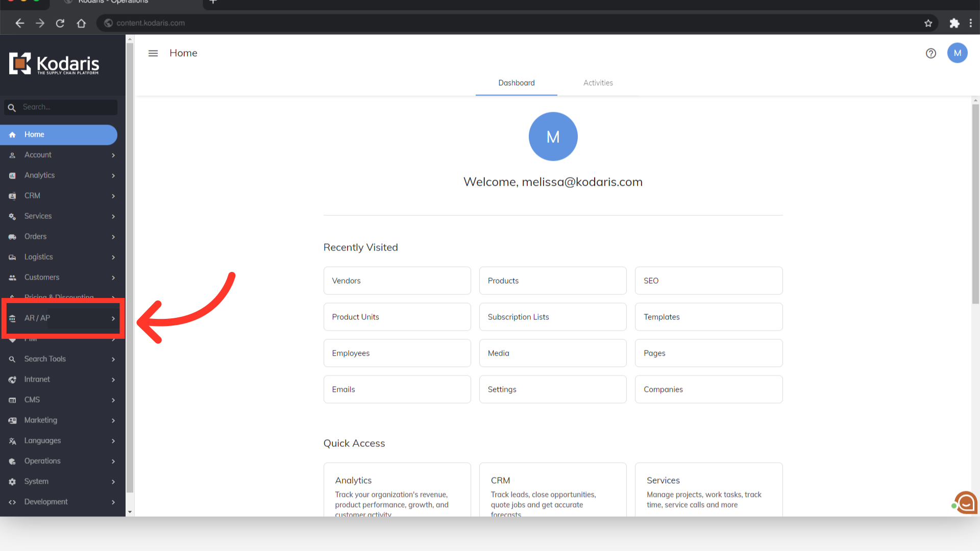Open the Companies recently visited card
The height and width of the screenshot is (551, 980).
pyautogui.click(x=708, y=389)
